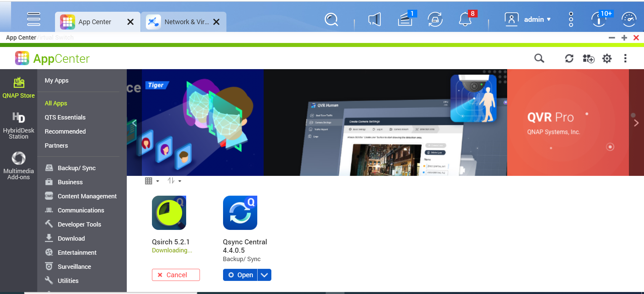Open Business category
This screenshot has height=294, width=644.
[x=64, y=182]
